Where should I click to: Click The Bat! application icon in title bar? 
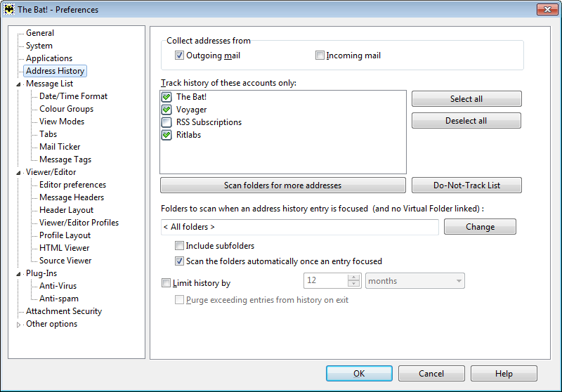[x=9, y=10]
